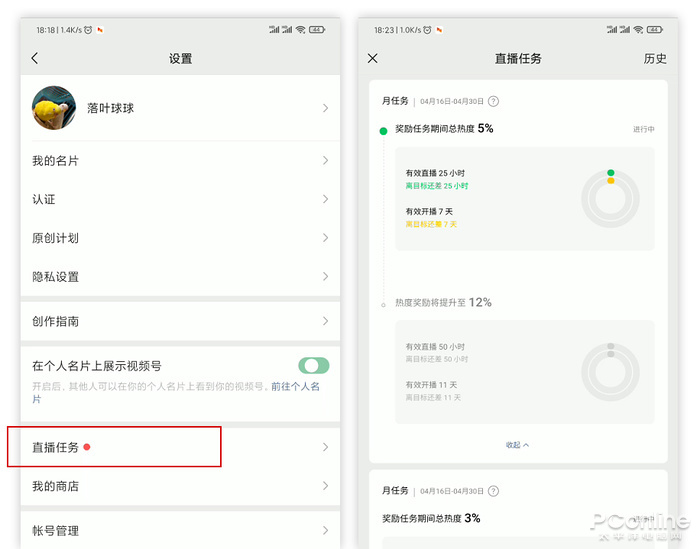Open the 认证 settings item

pos(180,200)
